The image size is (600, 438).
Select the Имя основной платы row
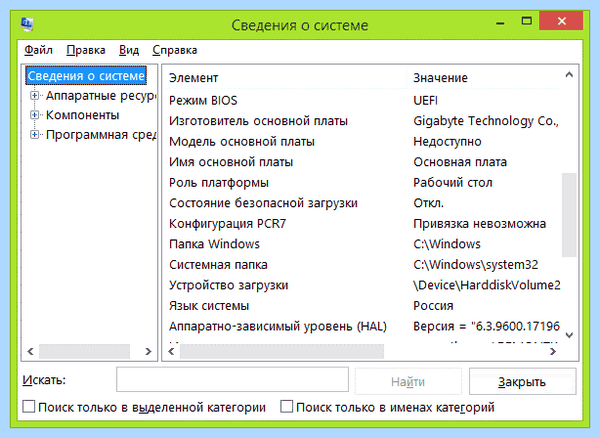[362, 162]
